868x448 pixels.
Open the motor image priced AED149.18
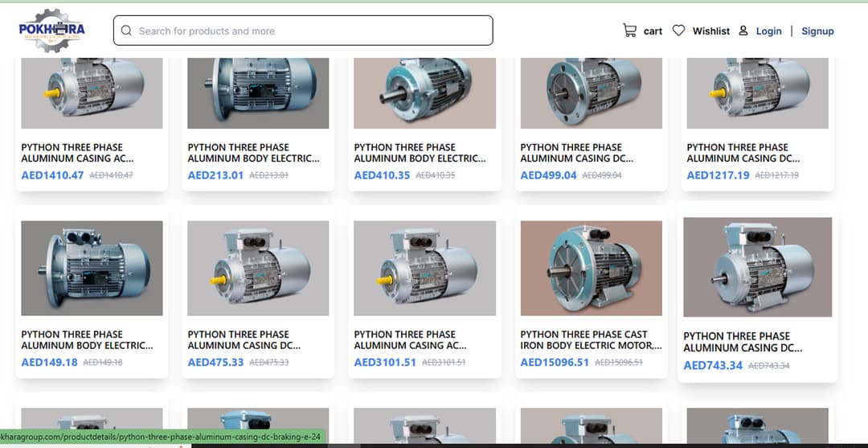click(92, 269)
